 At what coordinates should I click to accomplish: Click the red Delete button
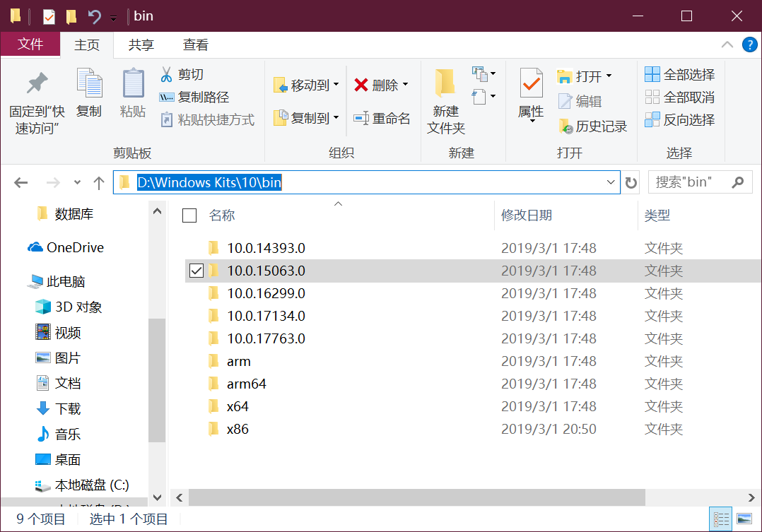pos(381,85)
